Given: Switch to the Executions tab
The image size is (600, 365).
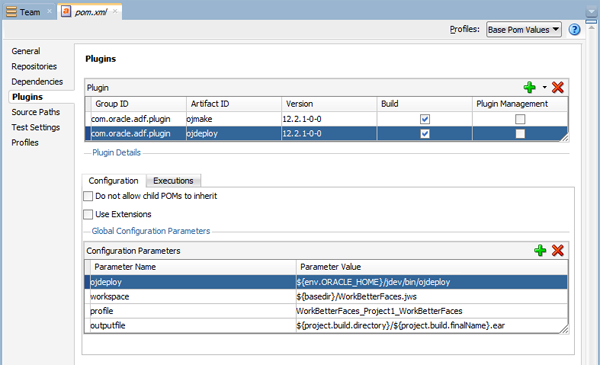Looking at the screenshot, I should coord(173,181).
